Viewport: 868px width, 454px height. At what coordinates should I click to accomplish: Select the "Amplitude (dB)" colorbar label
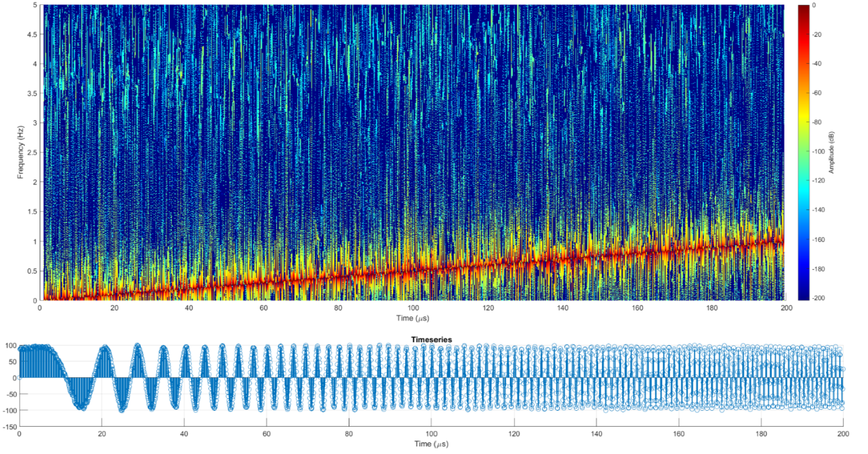coord(831,152)
